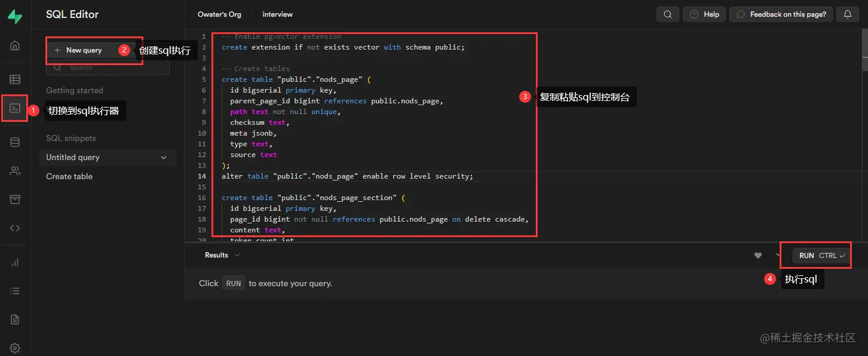Open the Home page icon
The image size is (868, 356).
click(15, 45)
